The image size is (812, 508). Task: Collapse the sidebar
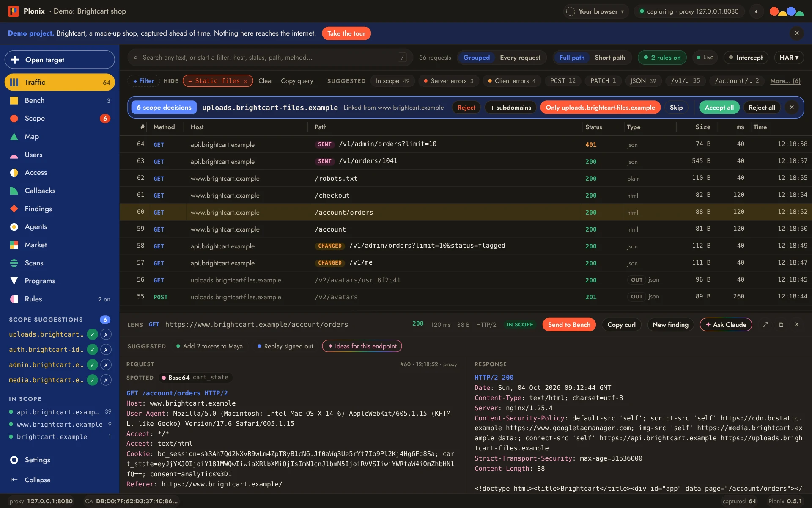tap(60, 480)
